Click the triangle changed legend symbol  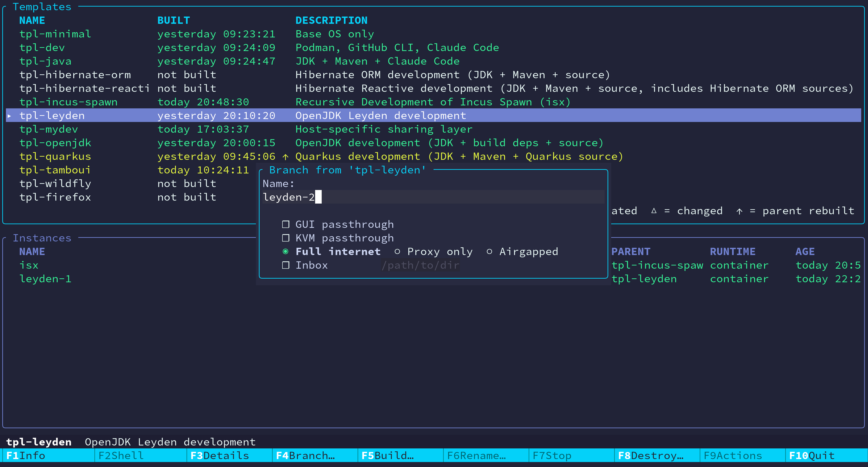click(654, 211)
